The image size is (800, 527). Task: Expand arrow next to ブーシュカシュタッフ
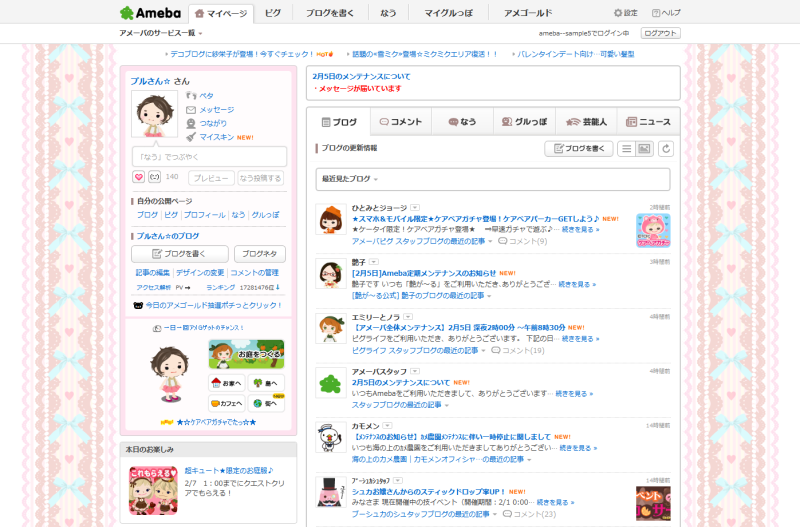click(398, 481)
